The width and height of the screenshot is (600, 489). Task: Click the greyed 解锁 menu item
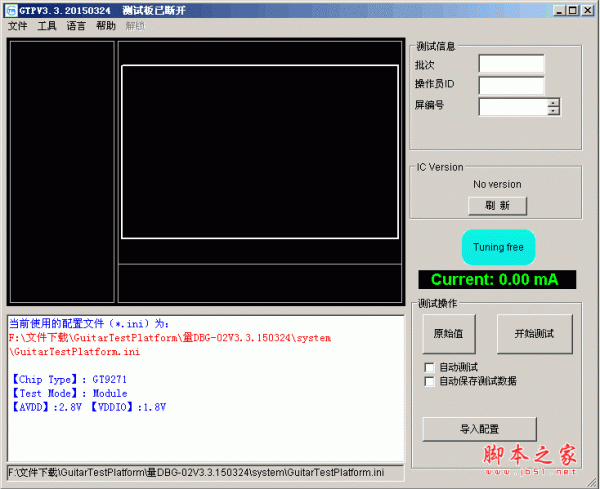[x=135, y=26]
